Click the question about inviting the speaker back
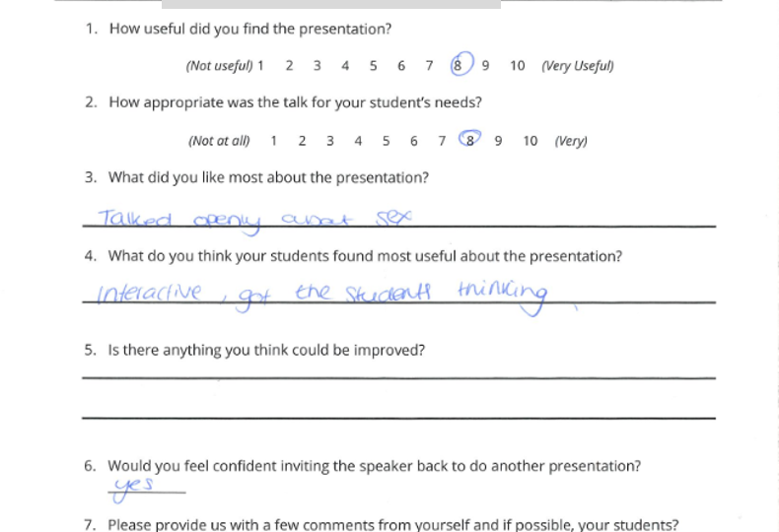The height and width of the screenshot is (532, 779). click(374, 466)
